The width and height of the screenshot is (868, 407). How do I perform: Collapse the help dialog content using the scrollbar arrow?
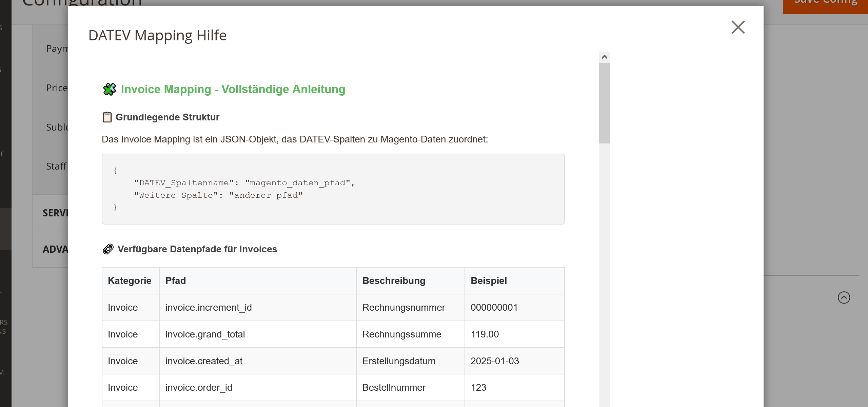pos(604,57)
